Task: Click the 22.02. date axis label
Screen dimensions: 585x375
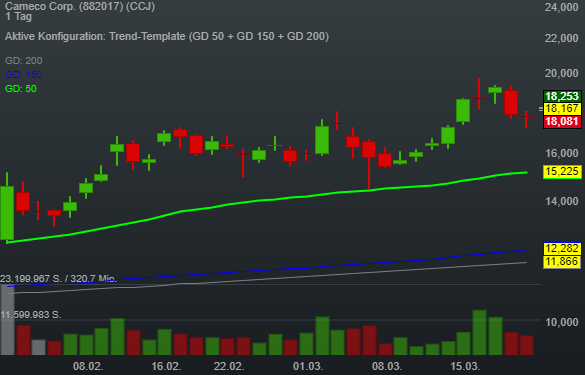Action: (229, 366)
